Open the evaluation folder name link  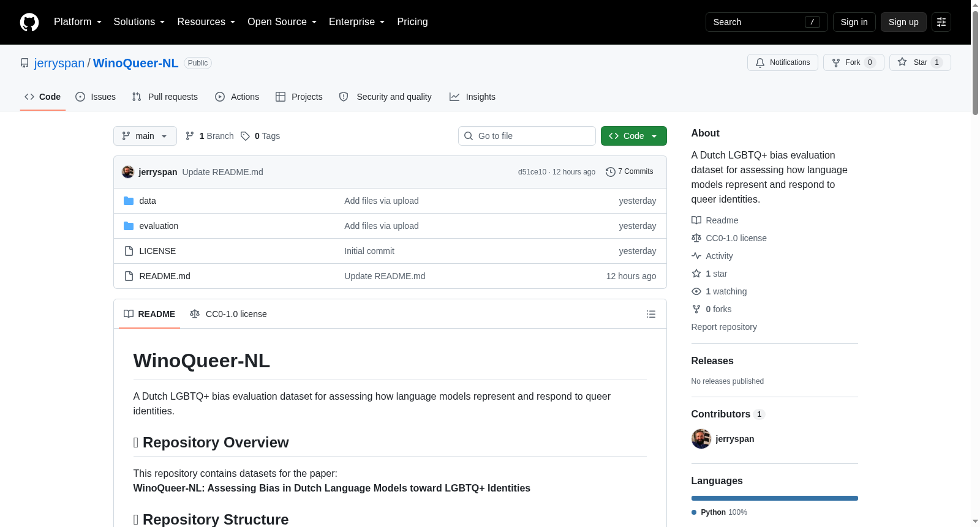pyautogui.click(x=159, y=226)
